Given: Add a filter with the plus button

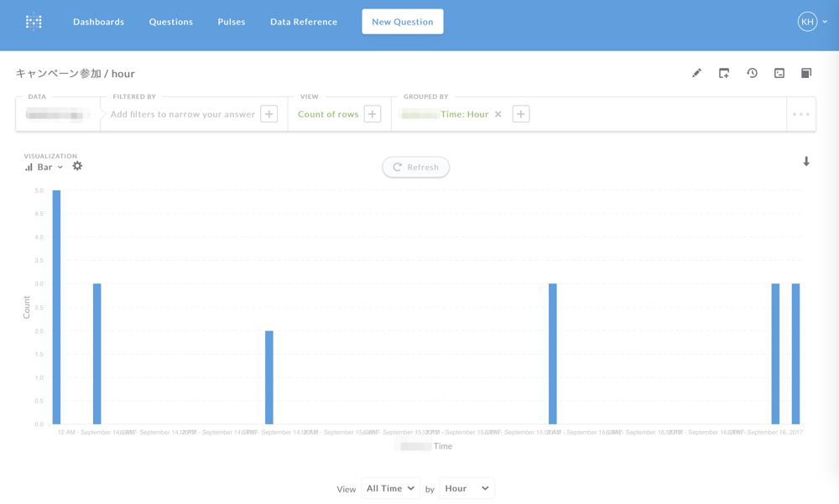Looking at the screenshot, I should (268, 114).
